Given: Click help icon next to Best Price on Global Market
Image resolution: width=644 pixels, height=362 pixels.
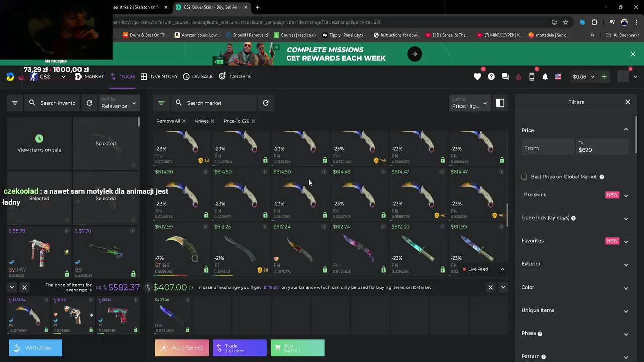Looking at the screenshot, I should click(x=602, y=177).
